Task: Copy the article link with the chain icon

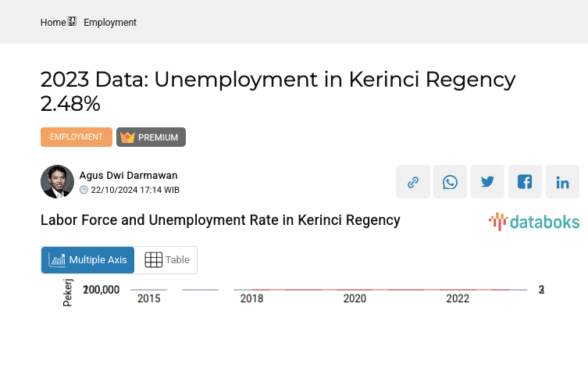Action: [x=412, y=182]
